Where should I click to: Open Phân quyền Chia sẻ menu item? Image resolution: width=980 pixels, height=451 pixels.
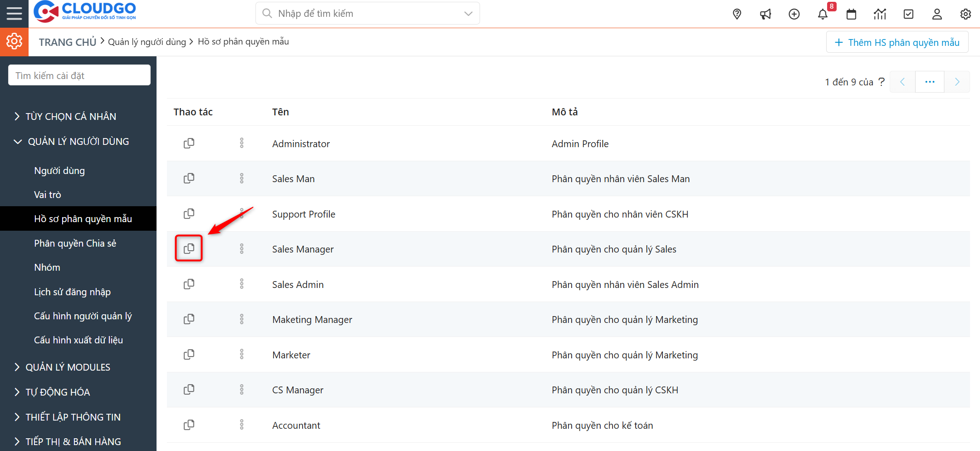(75, 243)
